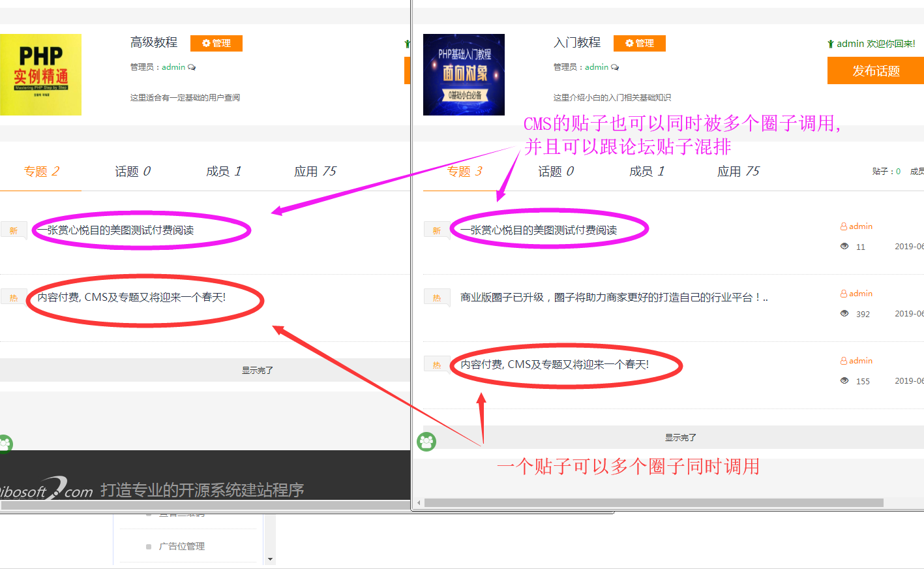Open the 成员 1 tab in 高级教程 panel
The width and height of the screenshot is (924, 569).
coord(224,172)
